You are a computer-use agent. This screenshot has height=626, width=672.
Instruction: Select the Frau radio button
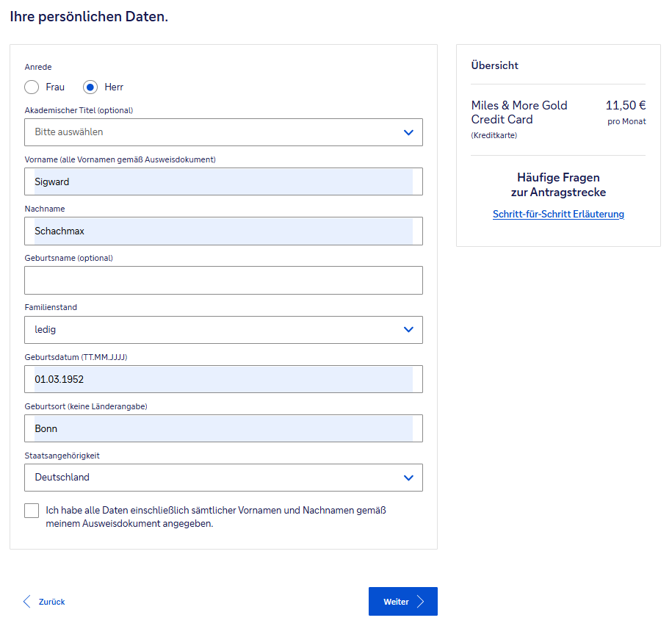[x=32, y=87]
